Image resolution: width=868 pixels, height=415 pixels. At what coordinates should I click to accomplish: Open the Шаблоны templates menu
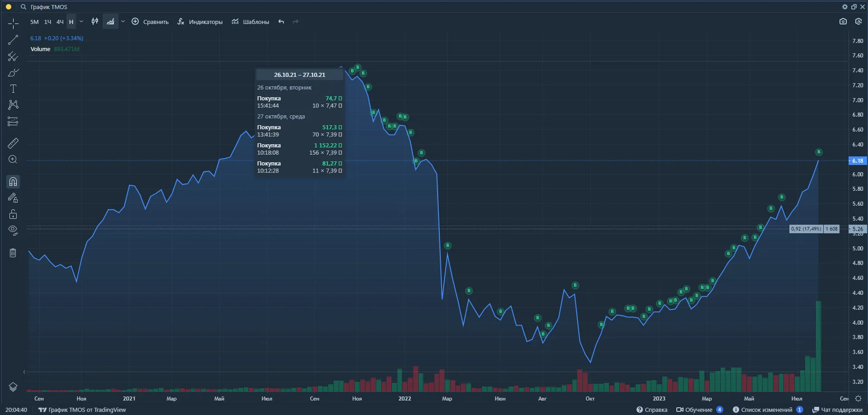[x=250, y=22]
